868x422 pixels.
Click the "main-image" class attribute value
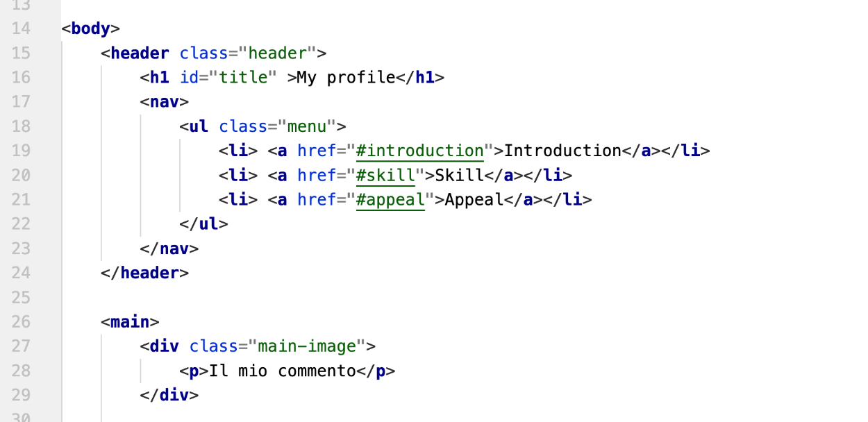point(311,346)
